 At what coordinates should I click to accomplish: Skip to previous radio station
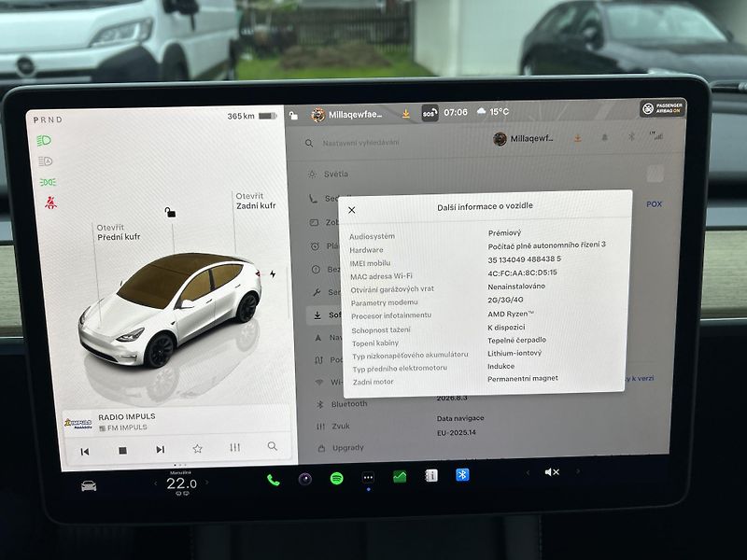pos(85,452)
